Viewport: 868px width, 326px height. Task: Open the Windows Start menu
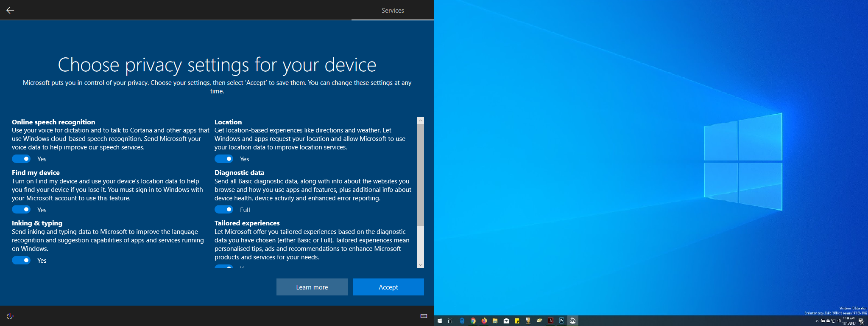(x=440, y=321)
